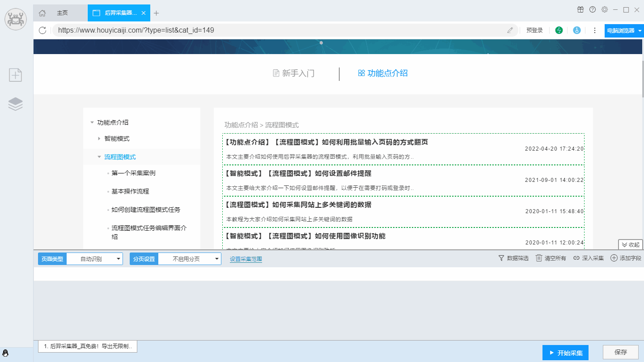Collapse the 流程图模式 tree node
Screen dimensions: 644x362
(99, 157)
